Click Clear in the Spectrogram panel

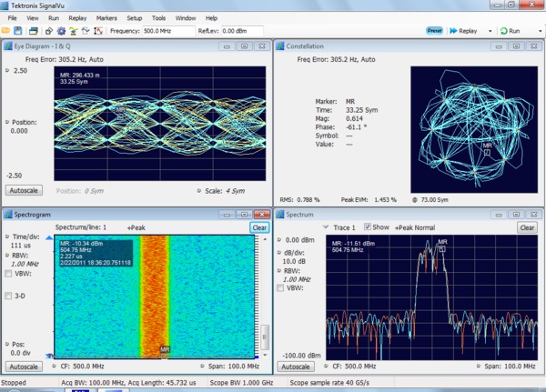click(259, 227)
